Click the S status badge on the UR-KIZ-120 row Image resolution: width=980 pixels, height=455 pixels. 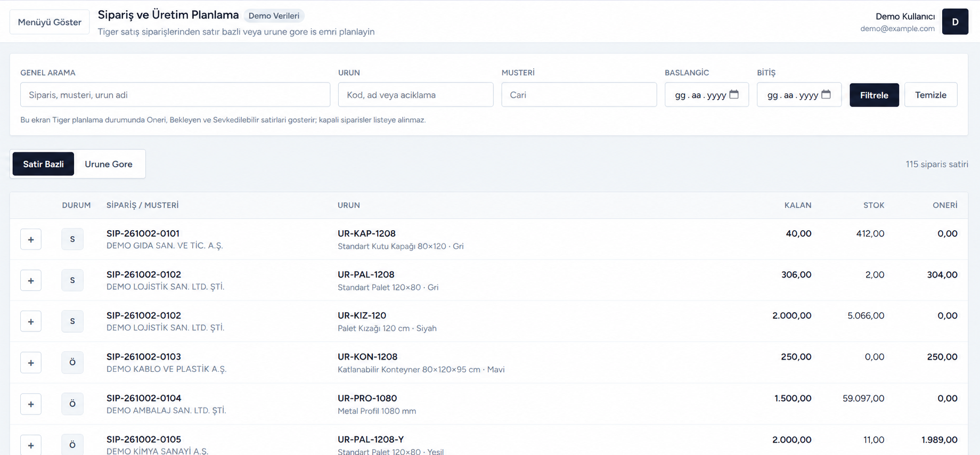click(72, 321)
